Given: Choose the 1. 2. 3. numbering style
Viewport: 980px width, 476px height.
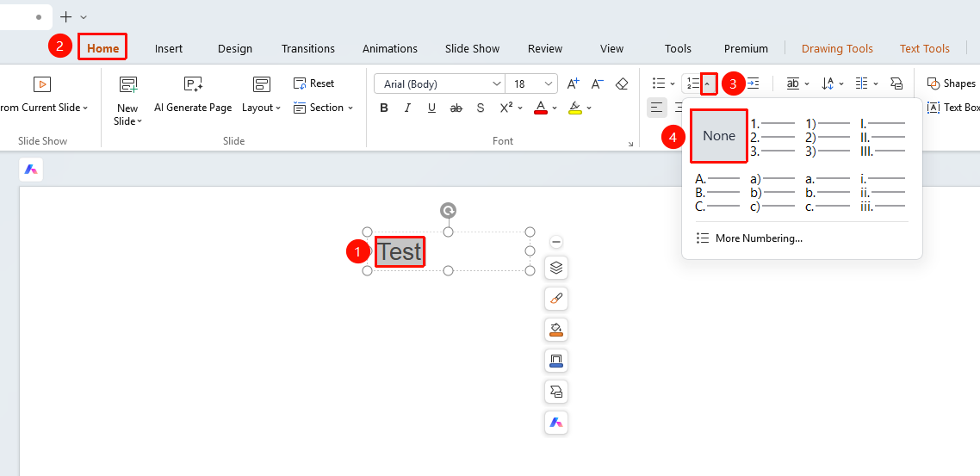Looking at the screenshot, I should coord(773,137).
